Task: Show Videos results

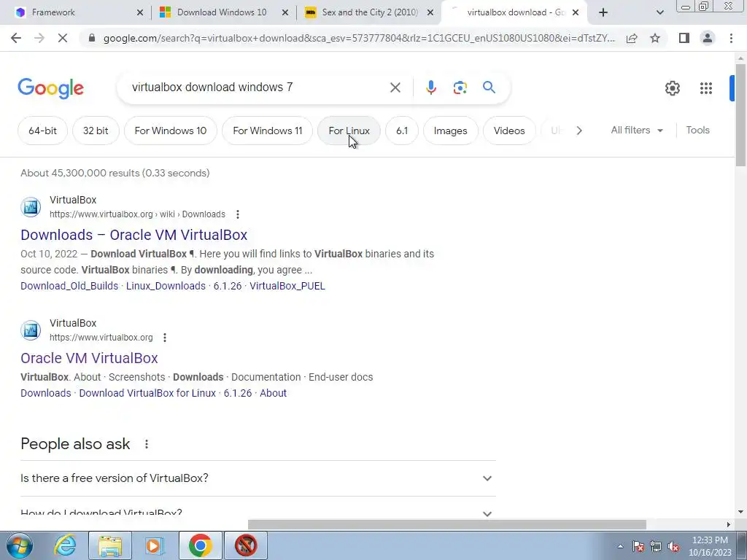Action: point(508,131)
